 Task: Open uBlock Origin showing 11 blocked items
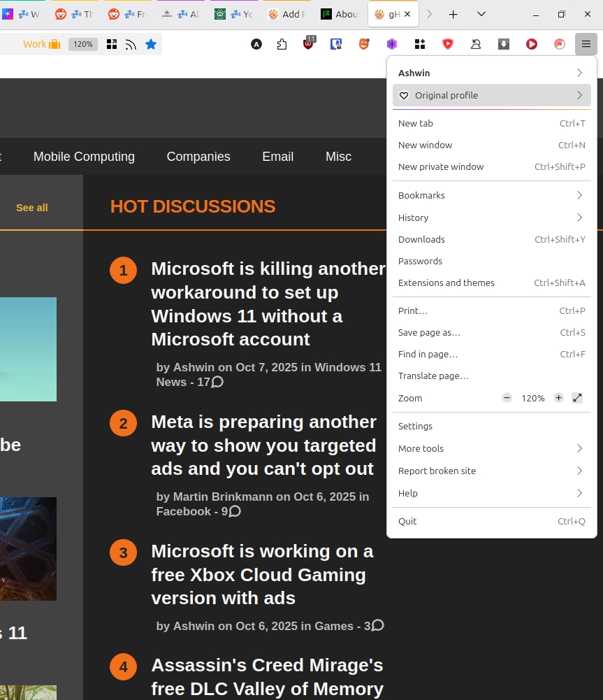click(x=308, y=43)
